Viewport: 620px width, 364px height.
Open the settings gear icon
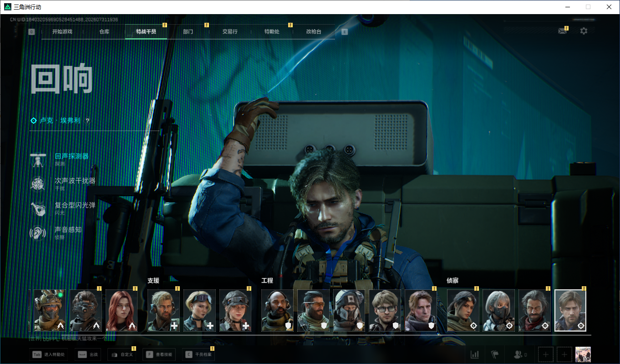(584, 31)
